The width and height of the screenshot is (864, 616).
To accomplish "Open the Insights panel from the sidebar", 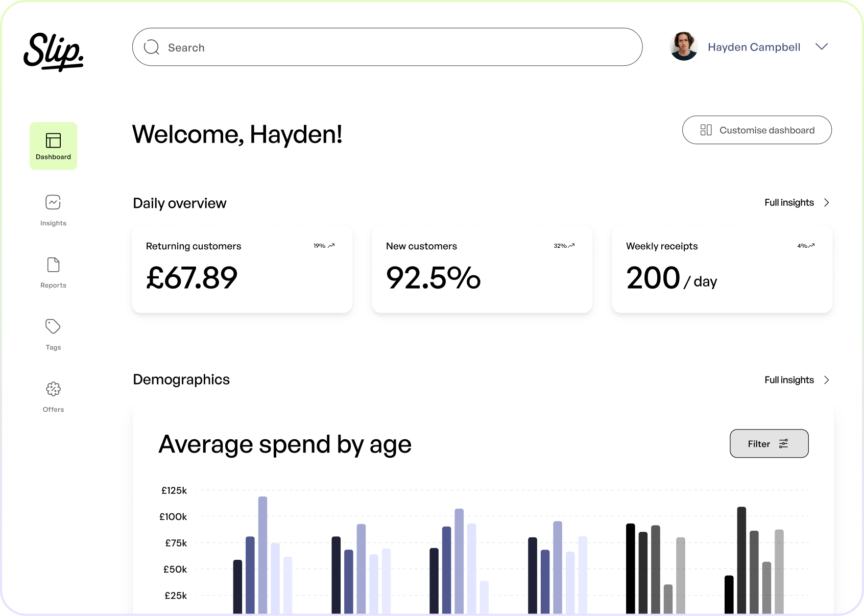I will point(53,202).
